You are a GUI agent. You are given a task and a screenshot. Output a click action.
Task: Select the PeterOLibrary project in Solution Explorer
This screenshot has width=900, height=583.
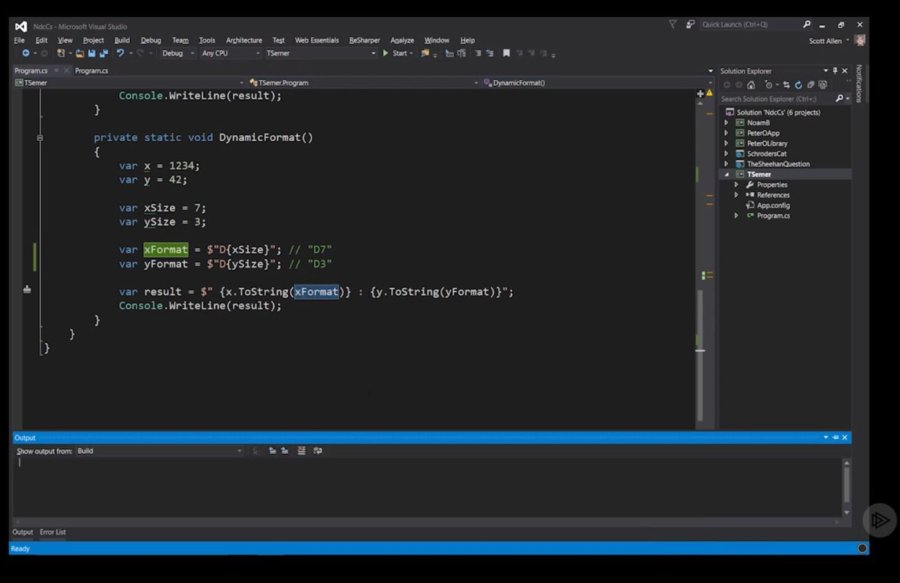[766, 143]
